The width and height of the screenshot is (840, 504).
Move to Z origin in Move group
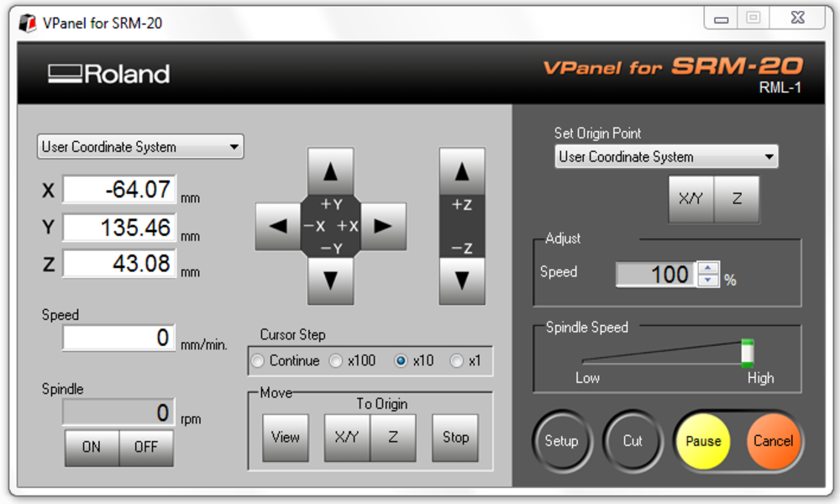(x=392, y=438)
